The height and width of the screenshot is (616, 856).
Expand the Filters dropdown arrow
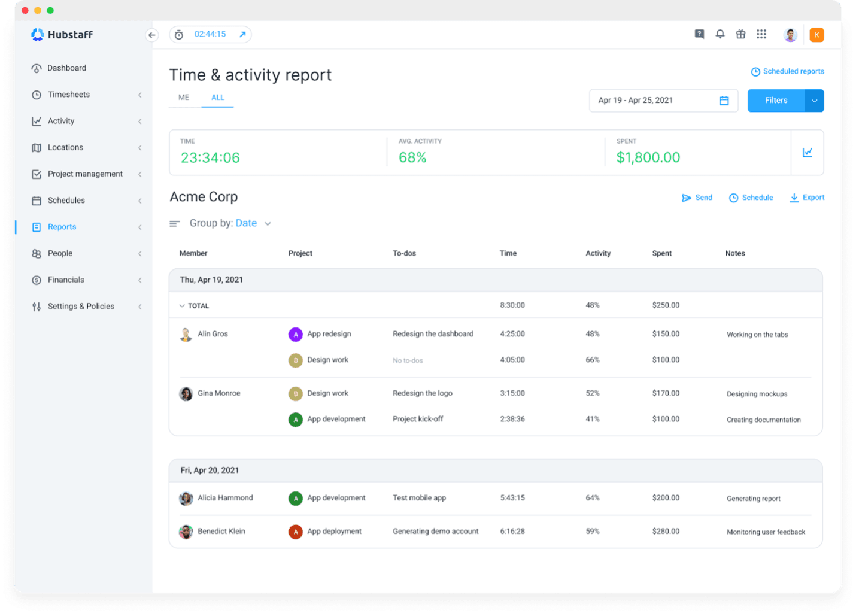(814, 100)
